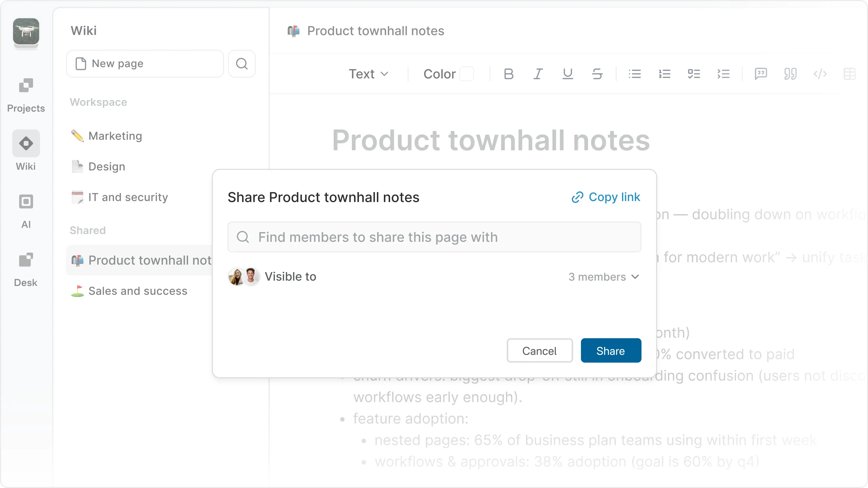The height and width of the screenshot is (488, 868).
Task: Apply italic formatting from toolbar
Action: pos(538,74)
